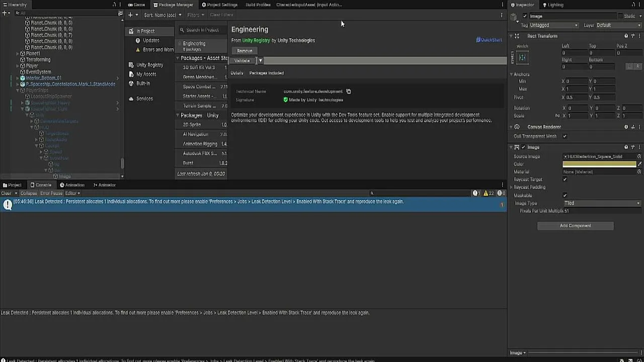This screenshot has height=362, width=644.
Task: Toggle console errors count icon
Action: (501, 193)
